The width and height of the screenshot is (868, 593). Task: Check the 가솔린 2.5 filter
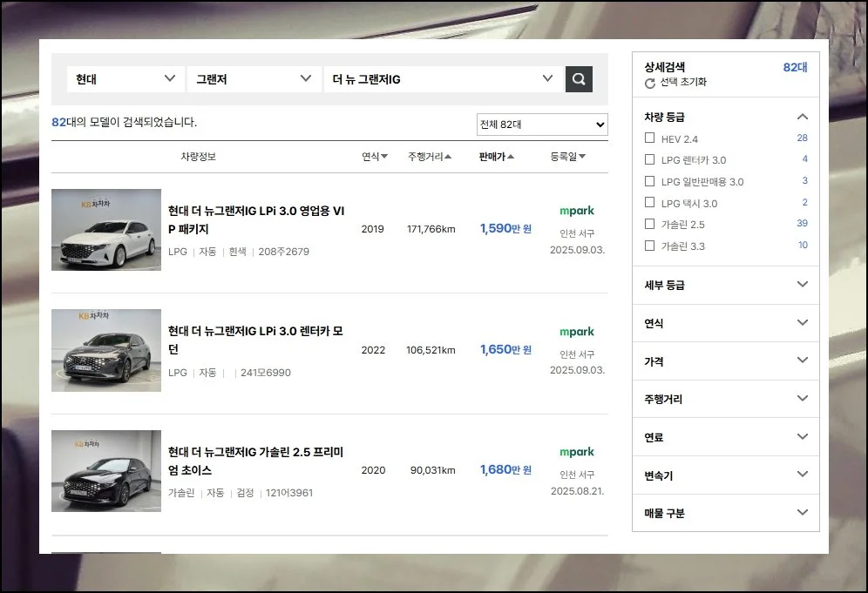(649, 223)
